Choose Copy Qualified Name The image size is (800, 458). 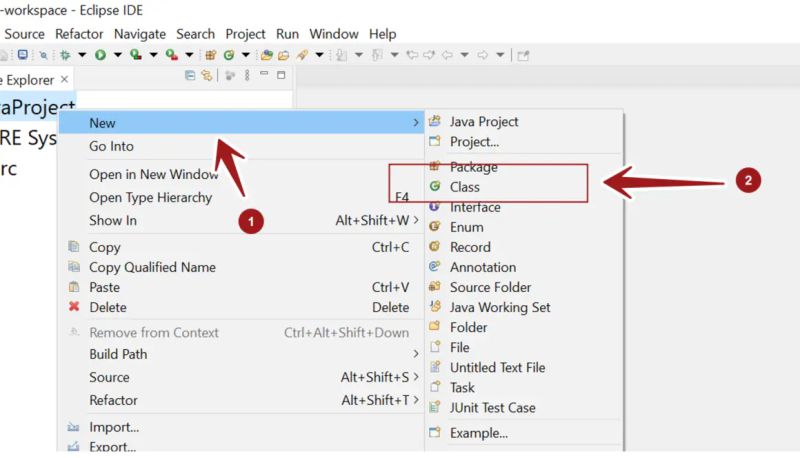click(x=241, y=267)
